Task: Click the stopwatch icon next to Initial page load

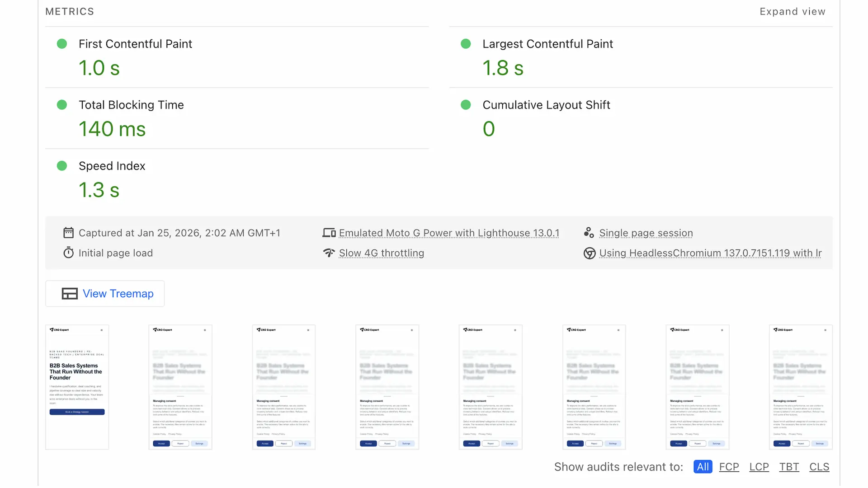Action: (69, 253)
